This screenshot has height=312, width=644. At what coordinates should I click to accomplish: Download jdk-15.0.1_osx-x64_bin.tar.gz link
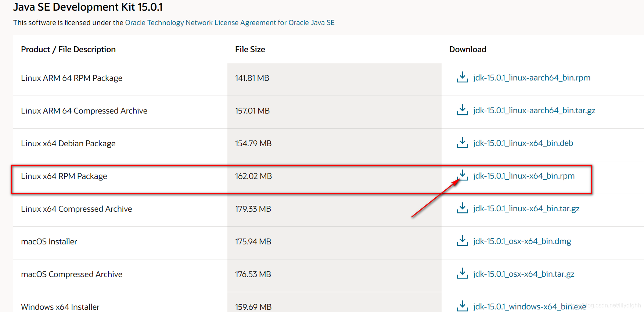click(x=524, y=274)
